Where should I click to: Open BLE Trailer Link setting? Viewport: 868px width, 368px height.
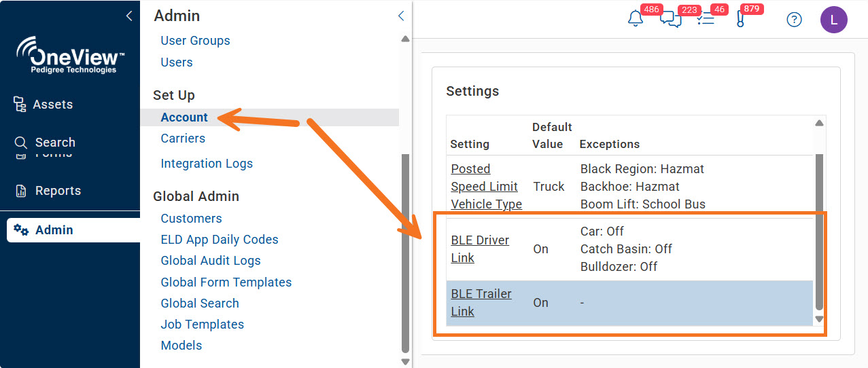pyautogui.click(x=481, y=303)
